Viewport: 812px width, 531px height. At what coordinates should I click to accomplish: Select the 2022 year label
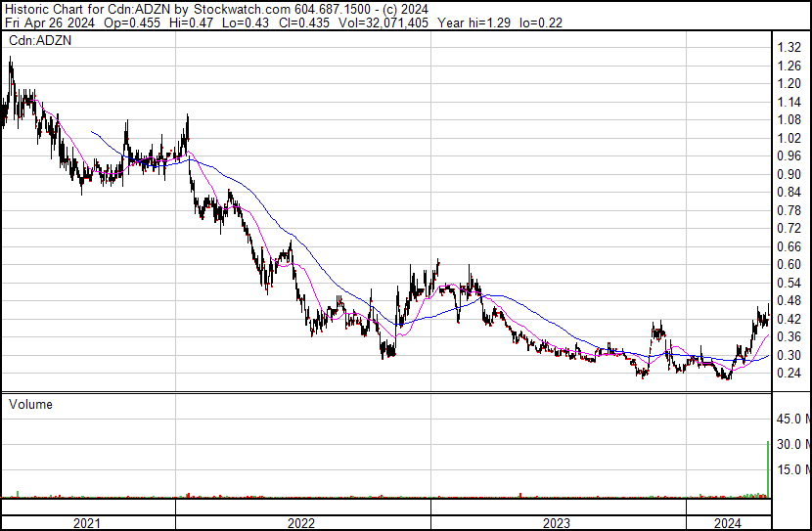[301, 523]
